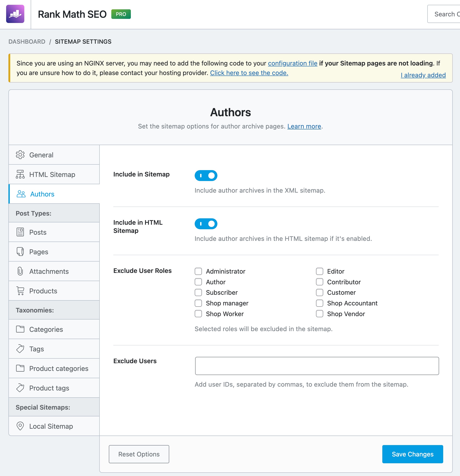Exclude the Shop manager role
Viewport: 460px width, 476px height.
(x=198, y=303)
